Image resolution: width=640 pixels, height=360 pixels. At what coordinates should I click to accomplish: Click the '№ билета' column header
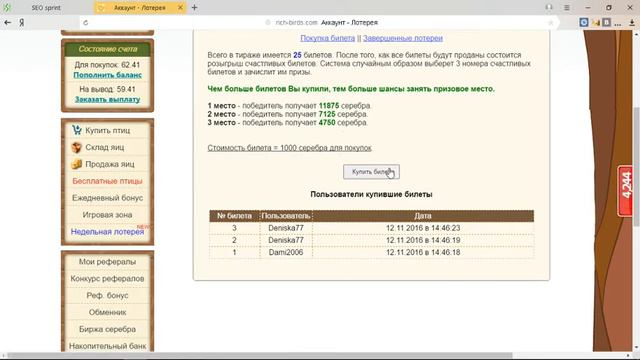[234, 216]
